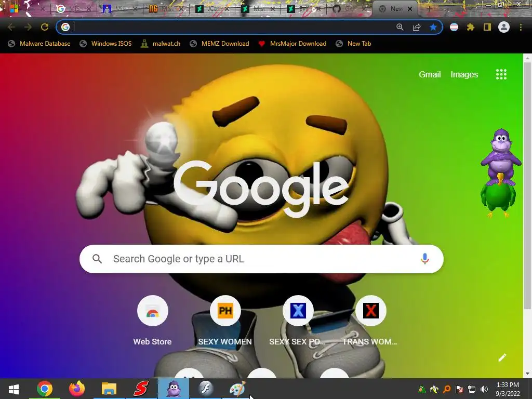This screenshot has width=532, height=399.
Task: Open the Flash player taskbar icon
Action: coord(205,389)
